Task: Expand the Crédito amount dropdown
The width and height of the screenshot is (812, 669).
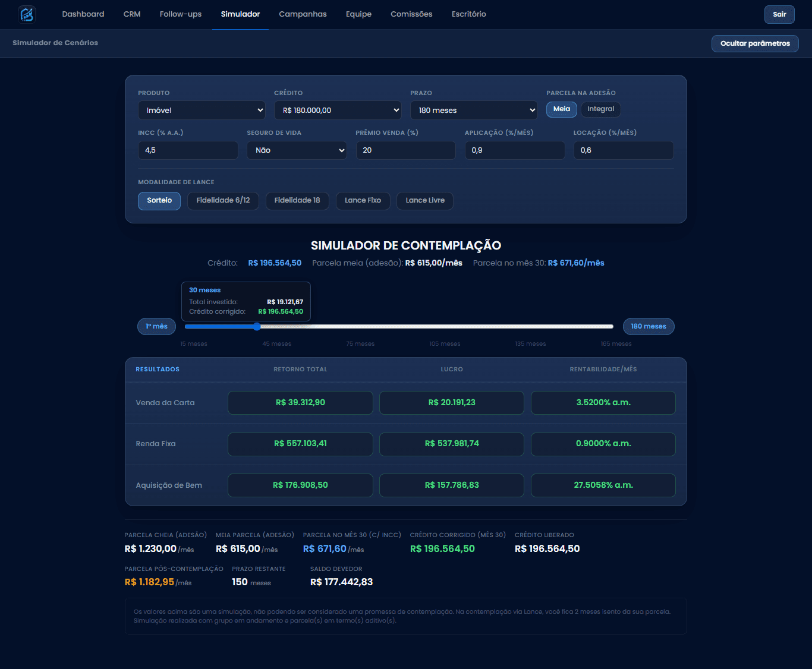Action: [338, 111]
